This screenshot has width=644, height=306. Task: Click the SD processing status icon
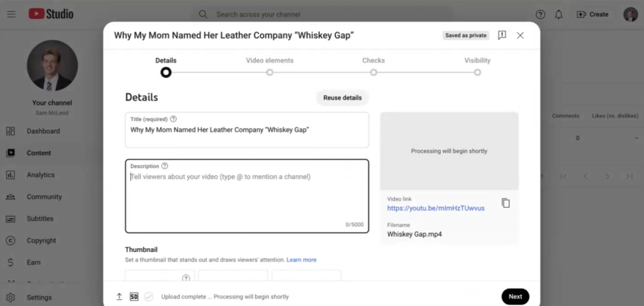(134, 297)
